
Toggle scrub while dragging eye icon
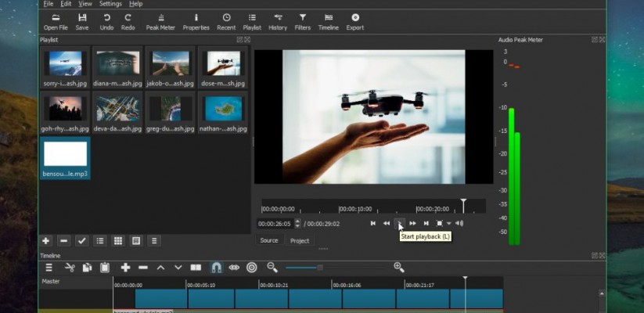234,268
